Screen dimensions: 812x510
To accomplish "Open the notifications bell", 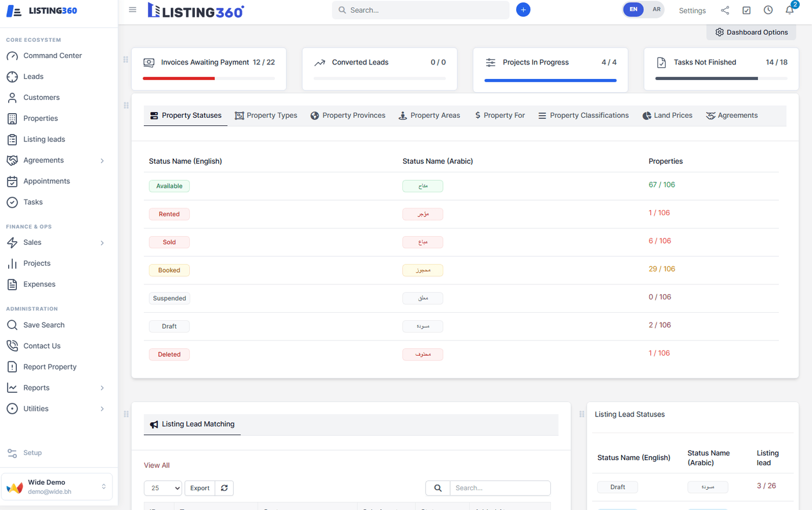I will coord(789,10).
